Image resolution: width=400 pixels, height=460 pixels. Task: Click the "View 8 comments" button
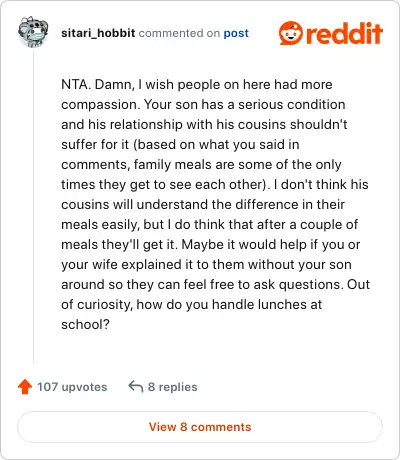coord(200,427)
